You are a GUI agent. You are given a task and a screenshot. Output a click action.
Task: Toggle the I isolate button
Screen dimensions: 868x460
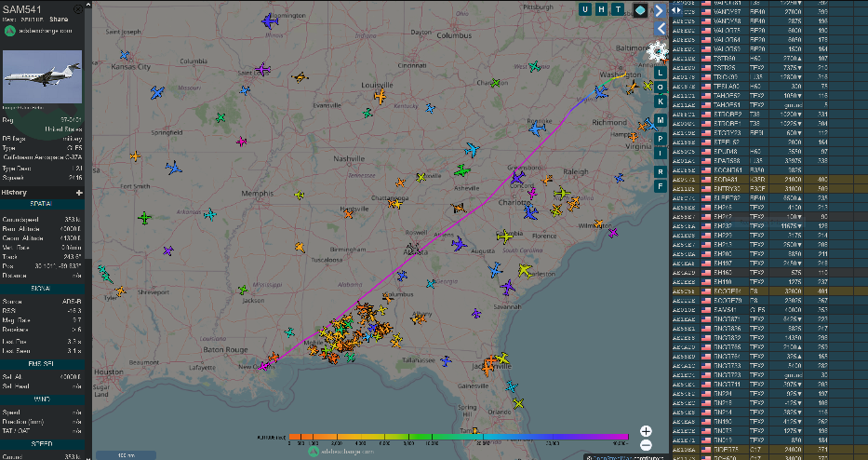[x=660, y=153]
